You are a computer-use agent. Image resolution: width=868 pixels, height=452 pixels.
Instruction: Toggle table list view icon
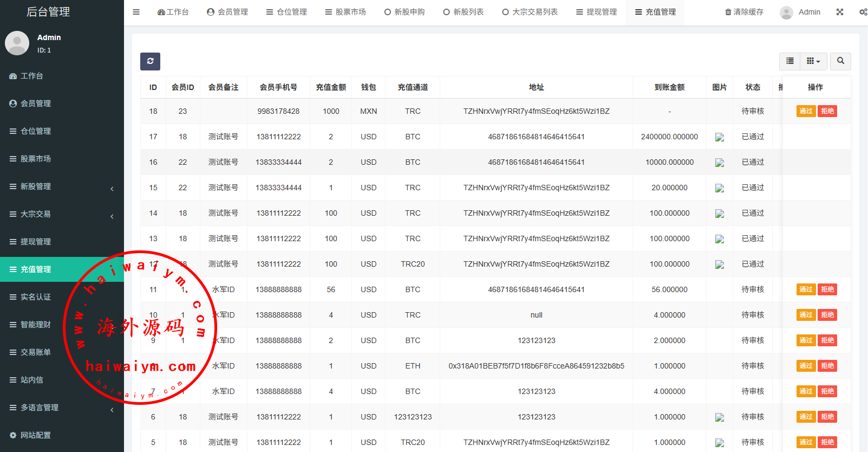(790, 61)
